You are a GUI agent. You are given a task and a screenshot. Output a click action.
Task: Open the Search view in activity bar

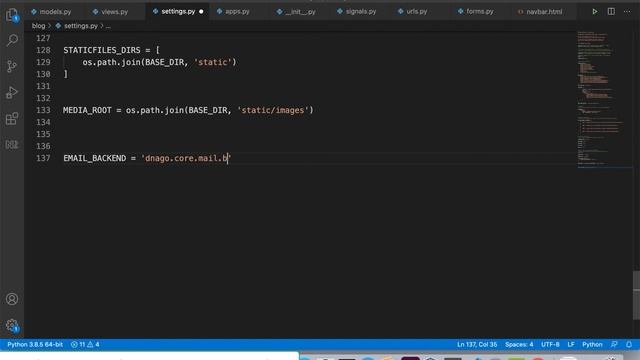coord(12,40)
